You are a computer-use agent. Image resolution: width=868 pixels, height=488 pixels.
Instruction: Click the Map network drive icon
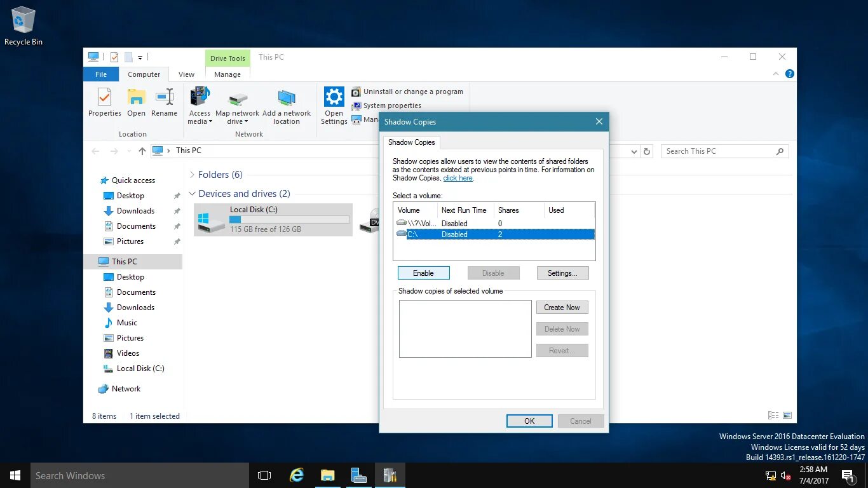click(238, 98)
